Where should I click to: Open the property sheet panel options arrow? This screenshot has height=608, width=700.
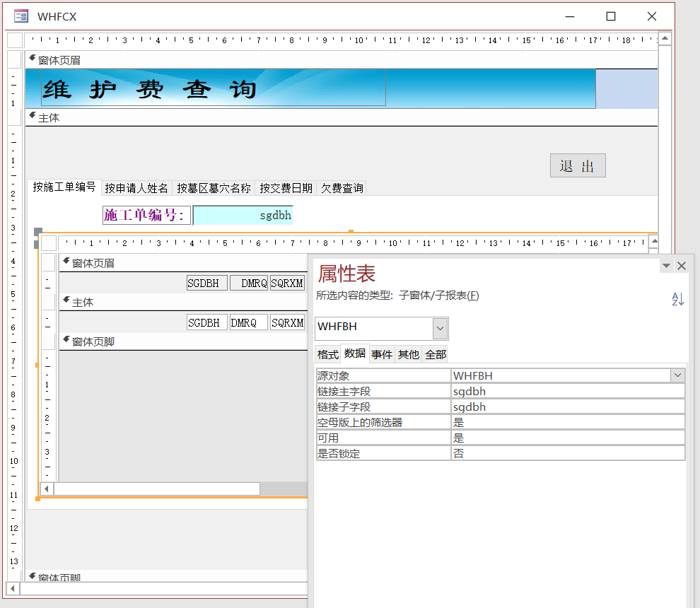pos(666,266)
